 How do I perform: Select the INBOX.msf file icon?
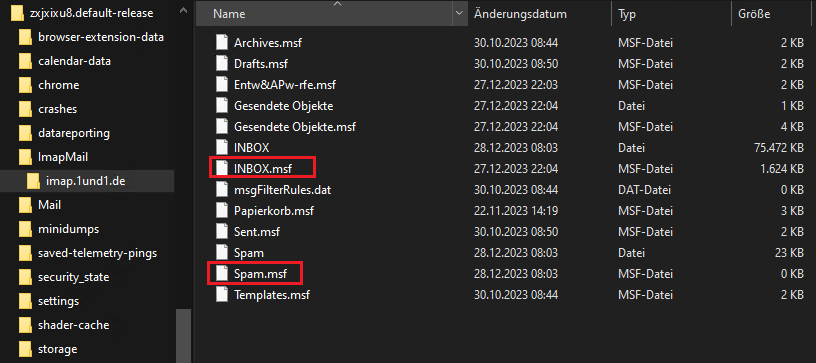222,168
